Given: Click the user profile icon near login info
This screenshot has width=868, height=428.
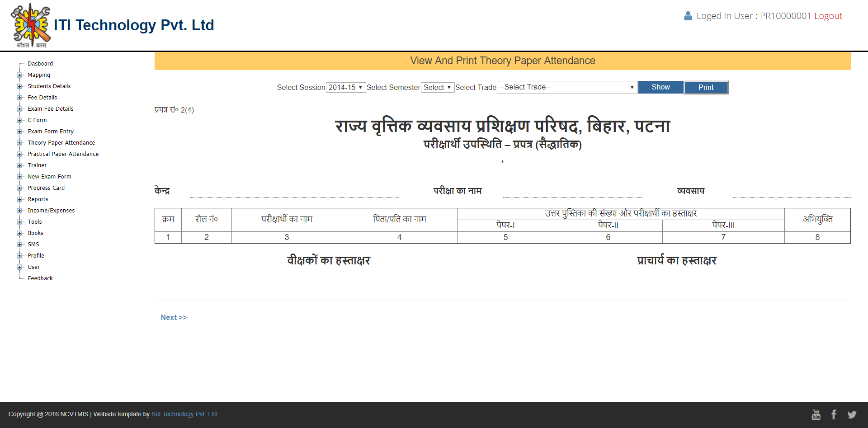Looking at the screenshot, I should tap(688, 16).
